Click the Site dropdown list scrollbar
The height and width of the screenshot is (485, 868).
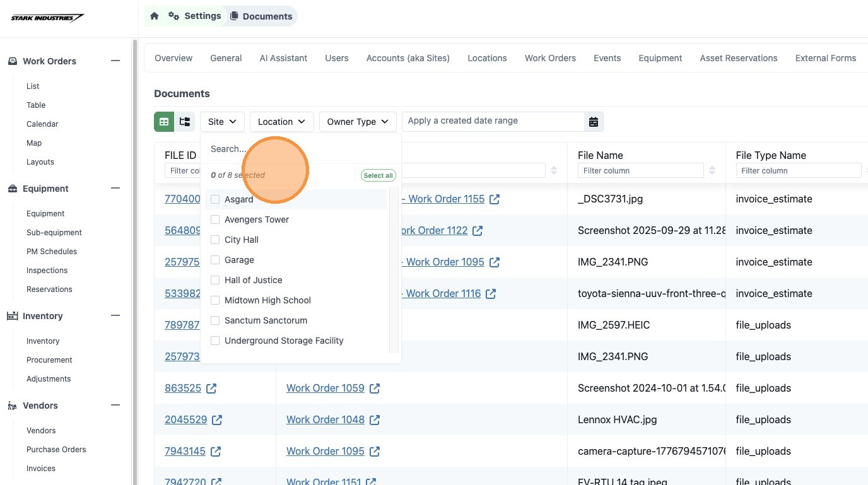click(x=394, y=271)
